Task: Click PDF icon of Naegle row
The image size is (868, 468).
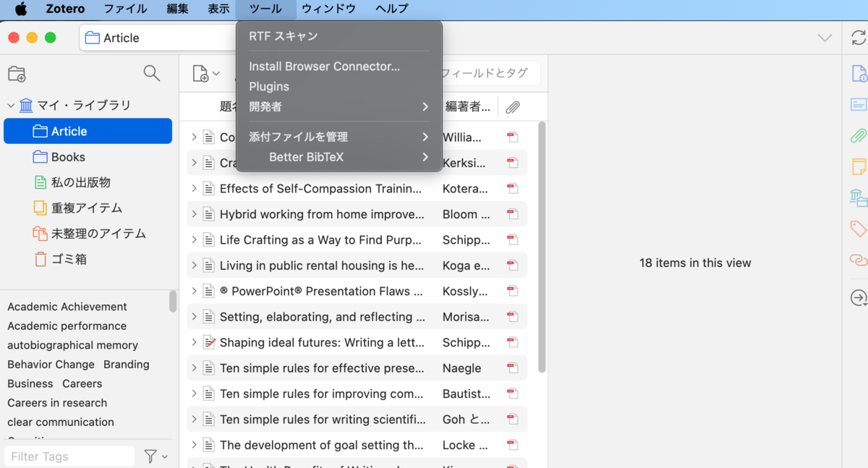Action: click(513, 368)
